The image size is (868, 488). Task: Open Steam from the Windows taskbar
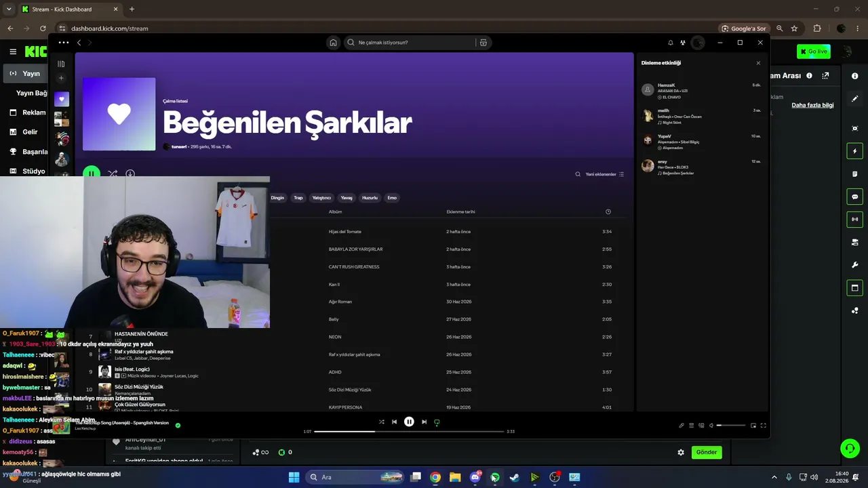(515, 477)
